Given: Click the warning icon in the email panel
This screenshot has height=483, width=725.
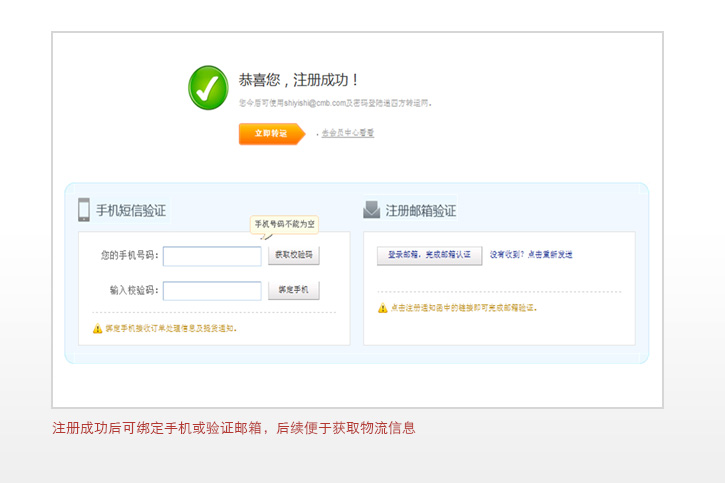Looking at the screenshot, I should click(383, 308).
